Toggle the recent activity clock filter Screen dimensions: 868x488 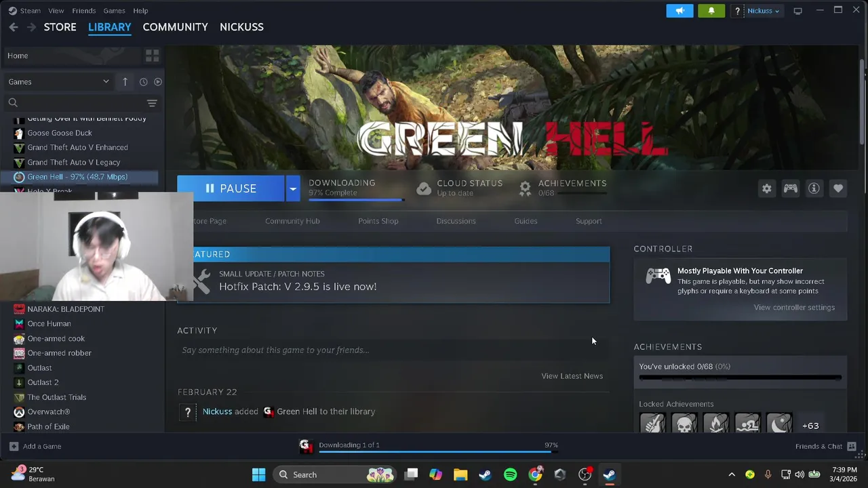click(x=143, y=81)
